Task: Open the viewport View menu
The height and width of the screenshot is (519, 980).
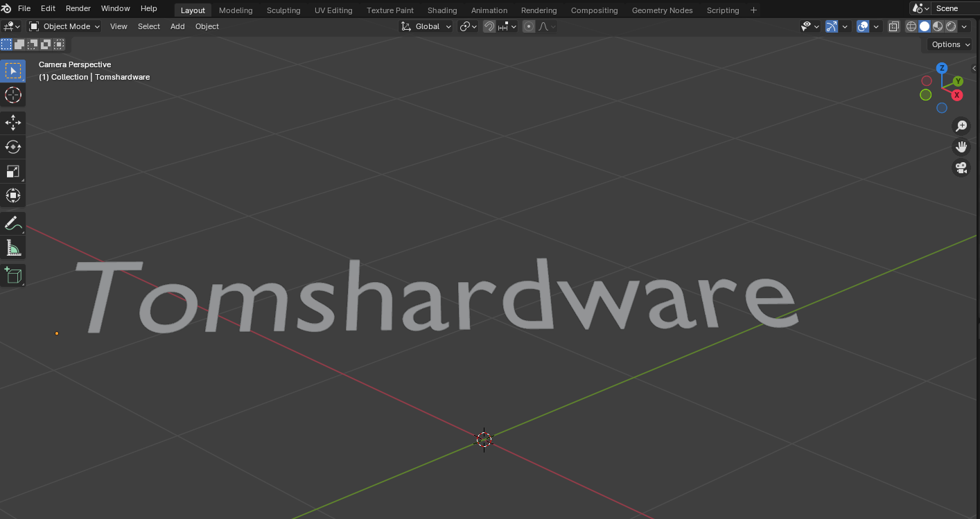Action: 119,26
